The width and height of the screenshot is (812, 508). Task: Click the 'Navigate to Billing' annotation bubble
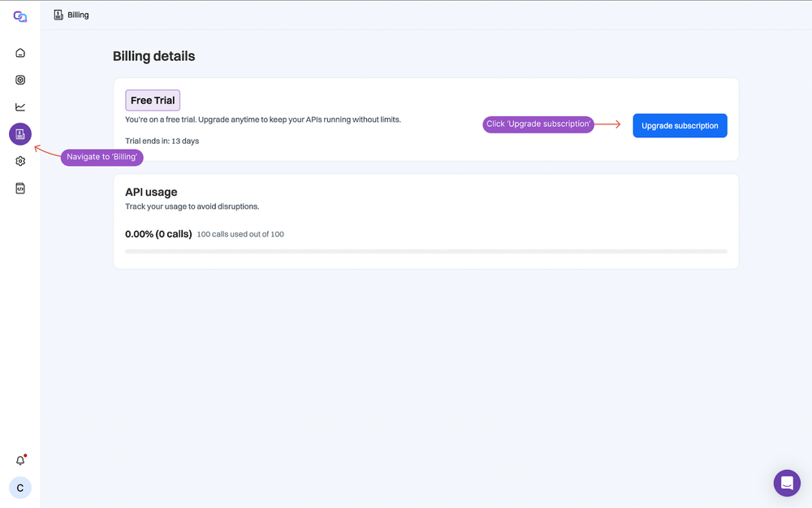click(101, 157)
